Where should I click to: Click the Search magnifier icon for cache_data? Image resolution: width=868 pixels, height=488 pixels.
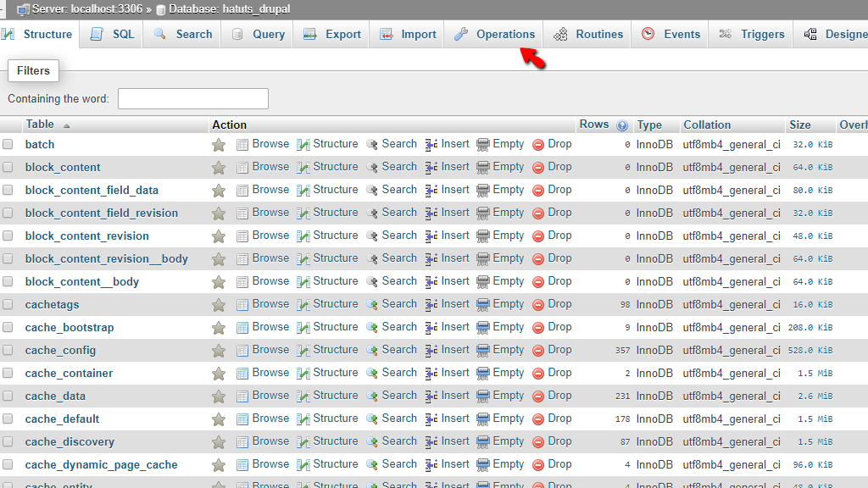[372, 396]
